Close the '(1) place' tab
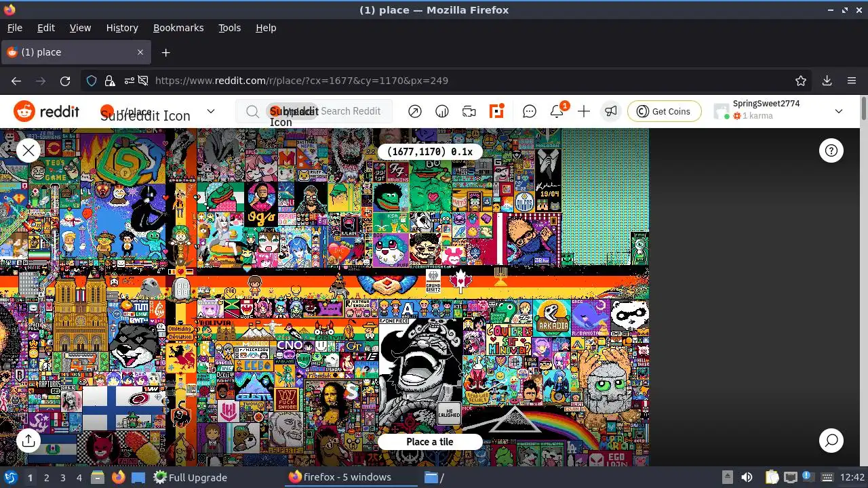Screen dimensions: 868x488 click(140, 52)
